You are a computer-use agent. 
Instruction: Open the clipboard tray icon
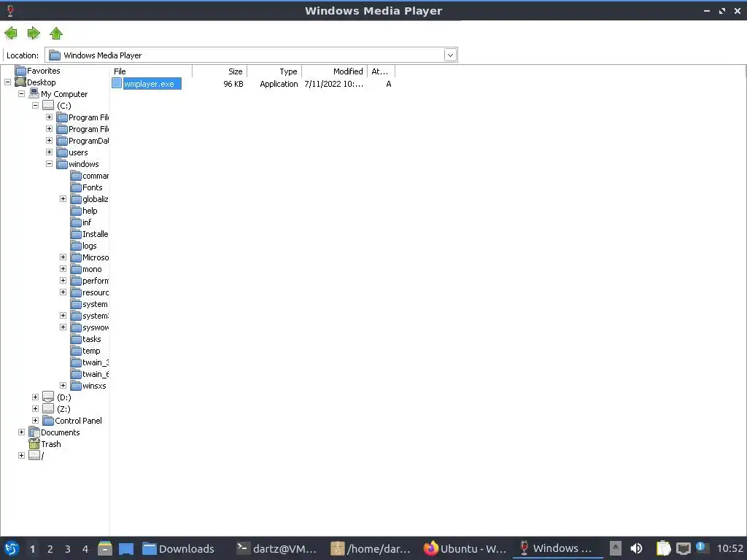[x=663, y=548]
